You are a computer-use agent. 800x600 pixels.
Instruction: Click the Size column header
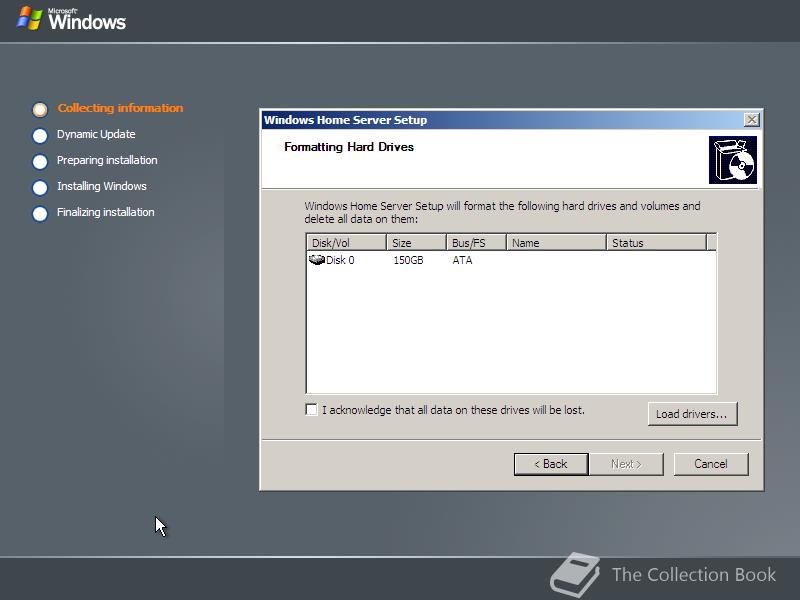point(416,243)
